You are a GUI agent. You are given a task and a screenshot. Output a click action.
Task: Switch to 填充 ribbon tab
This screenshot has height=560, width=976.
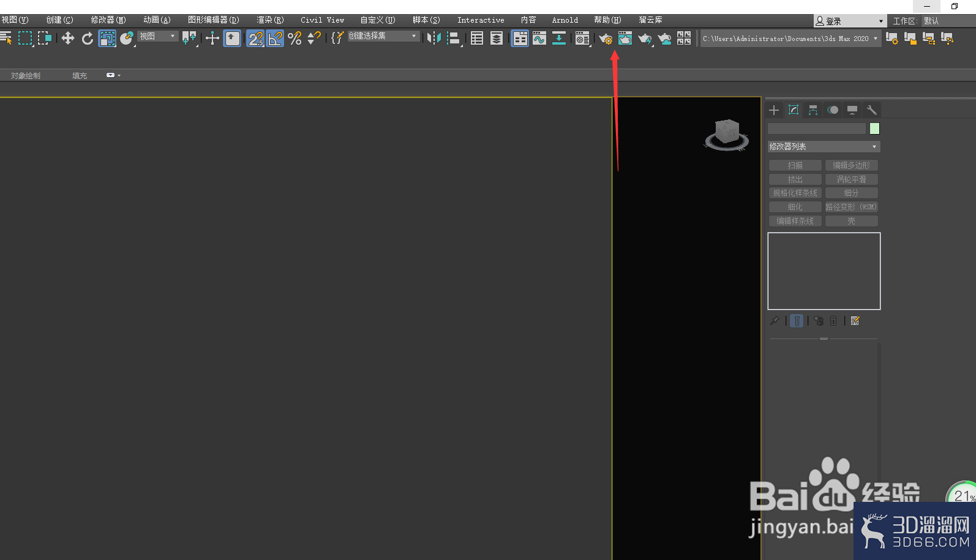[x=80, y=76]
